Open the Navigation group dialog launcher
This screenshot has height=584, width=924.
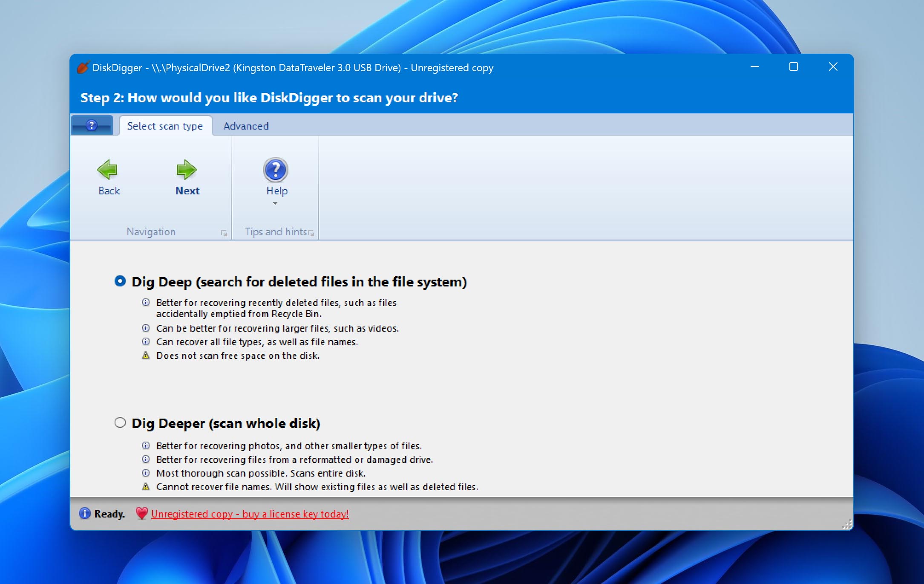[x=224, y=233]
